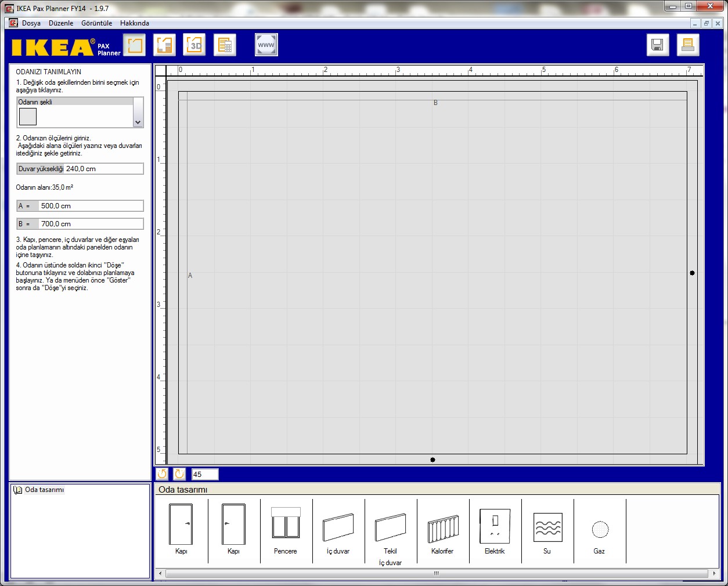Click the bottom wall resize handle dot
The height and width of the screenshot is (586, 728).
tap(433, 460)
